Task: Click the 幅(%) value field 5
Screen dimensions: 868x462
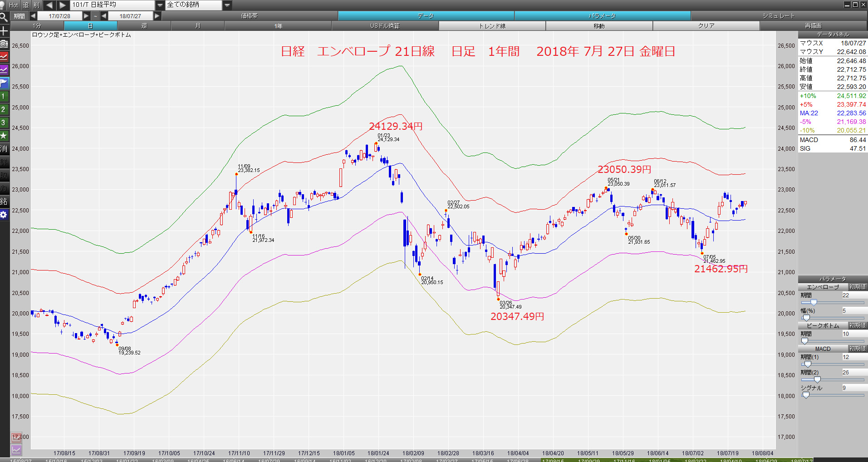Action: (854, 310)
